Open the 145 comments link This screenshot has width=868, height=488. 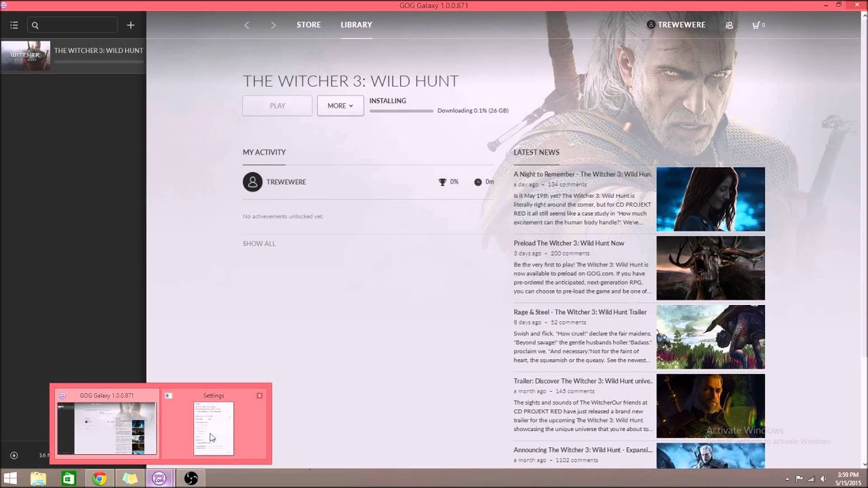(x=574, y=391)
